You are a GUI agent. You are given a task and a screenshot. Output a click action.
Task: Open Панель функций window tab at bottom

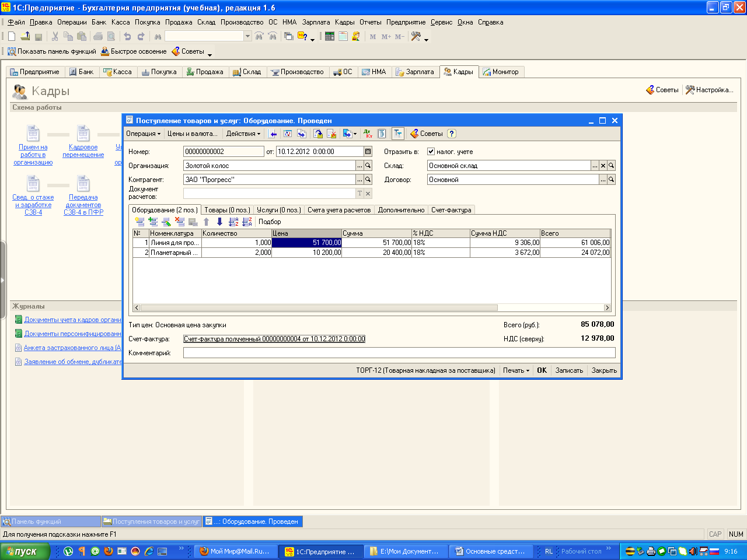(x=51, y=521)
